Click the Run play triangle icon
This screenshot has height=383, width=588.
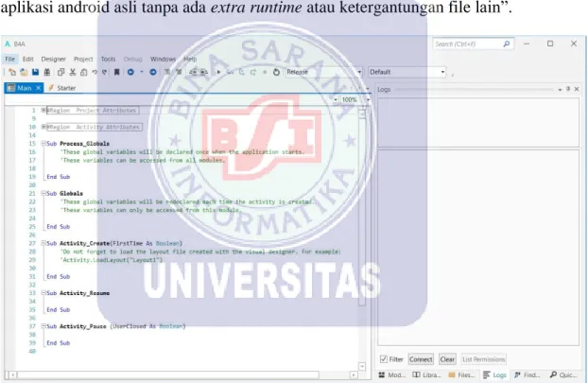(218, 72)
